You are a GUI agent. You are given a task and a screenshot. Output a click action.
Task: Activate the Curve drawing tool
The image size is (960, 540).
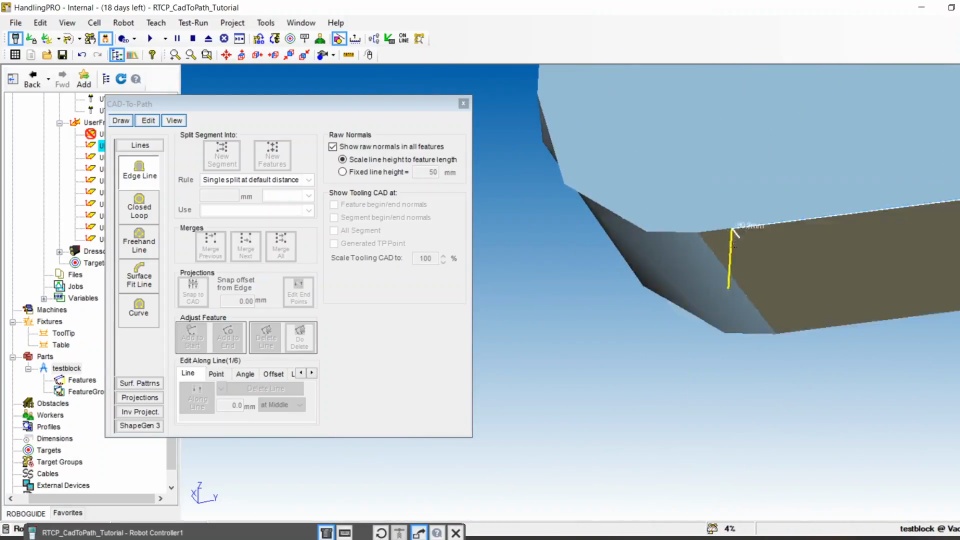click(x=139, y=307)
